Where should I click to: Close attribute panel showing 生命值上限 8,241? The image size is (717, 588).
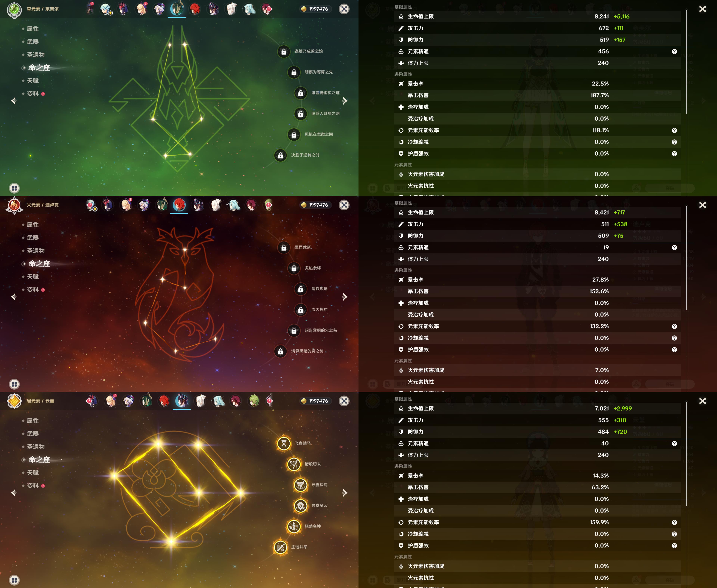point(703,9)
